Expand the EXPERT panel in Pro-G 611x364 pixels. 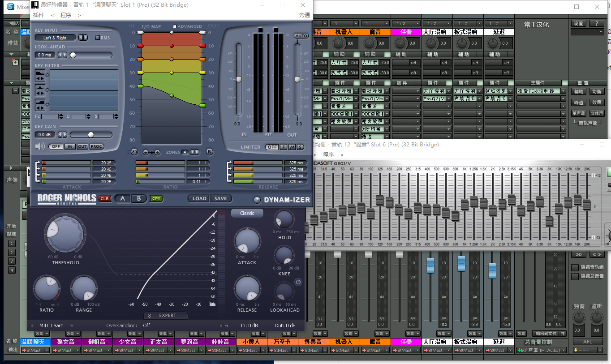[166, 315]
